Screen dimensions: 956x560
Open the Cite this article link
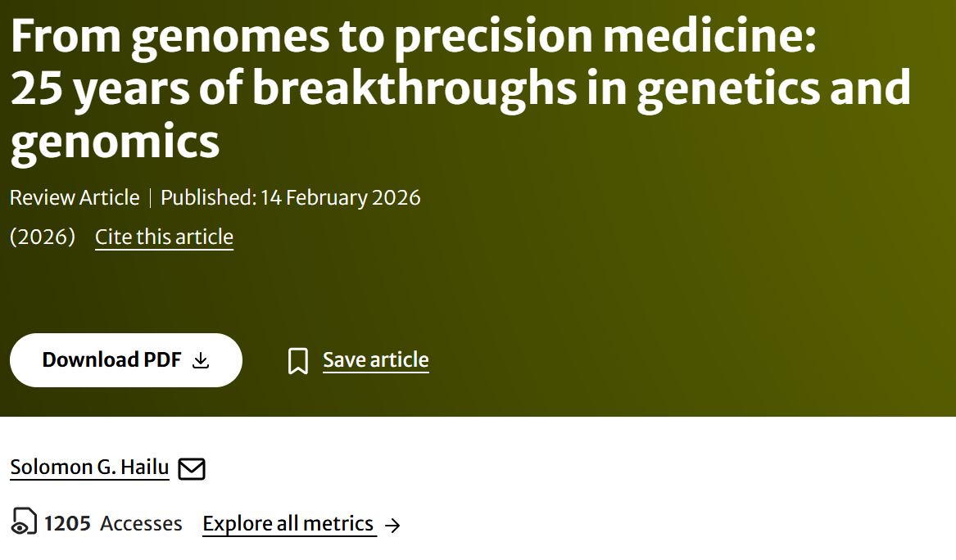[164, 237]
